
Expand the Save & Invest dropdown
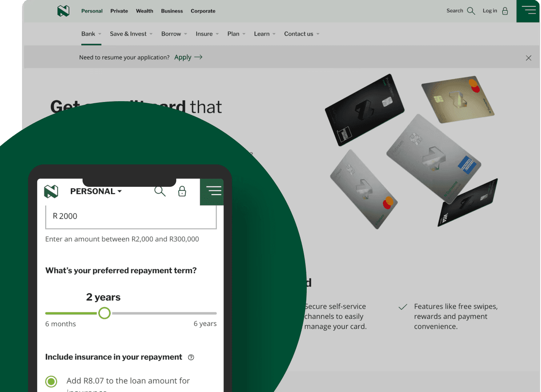[131, 34]
